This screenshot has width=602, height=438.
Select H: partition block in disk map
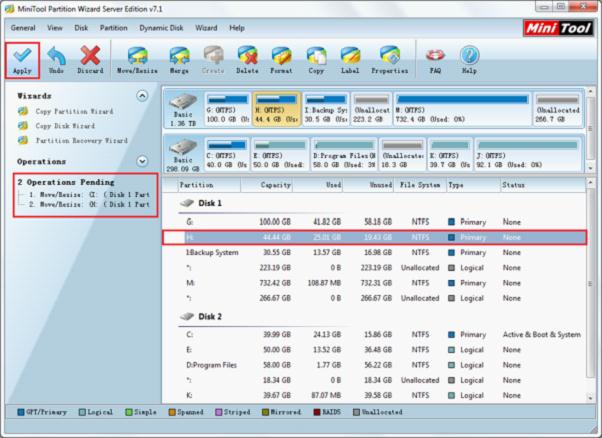(x=276, y=109)
